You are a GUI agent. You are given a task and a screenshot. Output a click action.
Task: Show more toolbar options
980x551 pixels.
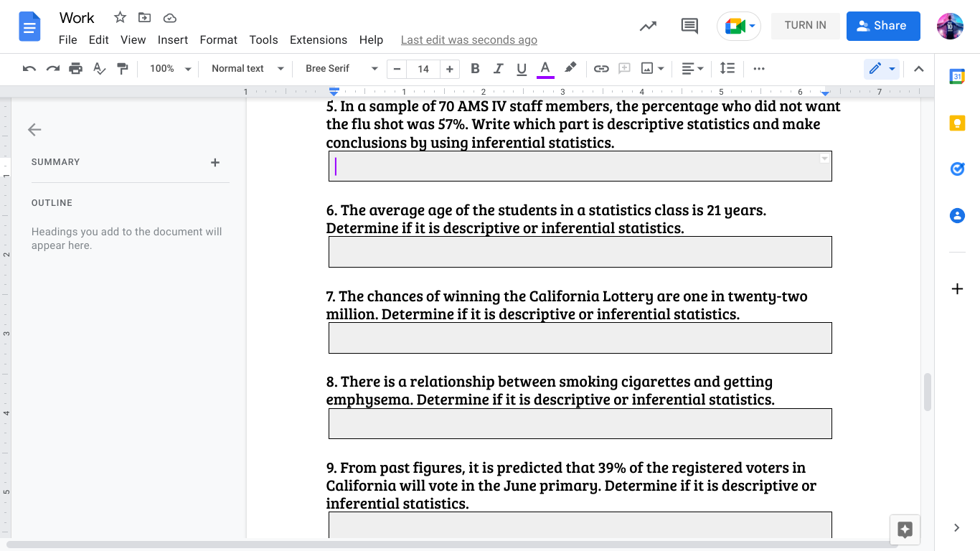pos(759,69)
